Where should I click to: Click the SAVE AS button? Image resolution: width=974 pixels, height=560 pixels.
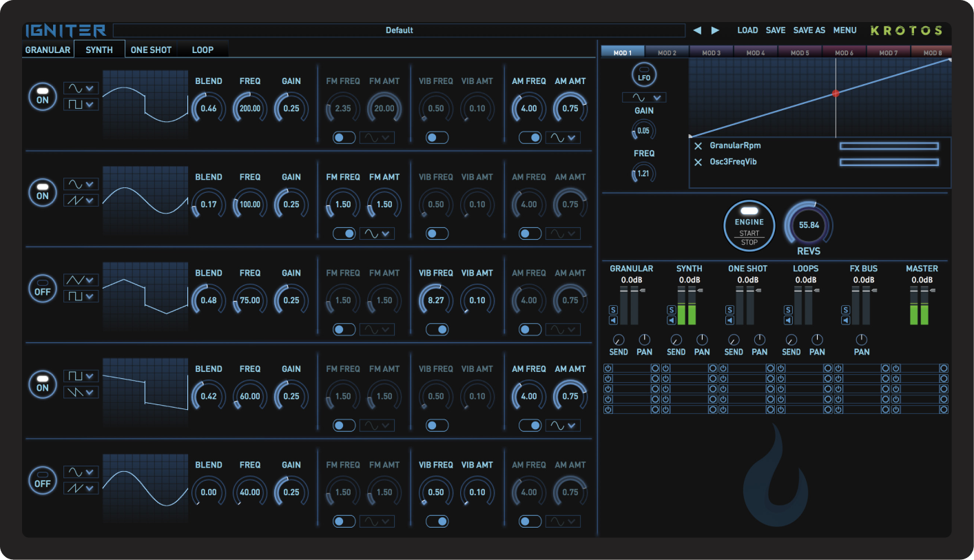[x=809, y=30]
